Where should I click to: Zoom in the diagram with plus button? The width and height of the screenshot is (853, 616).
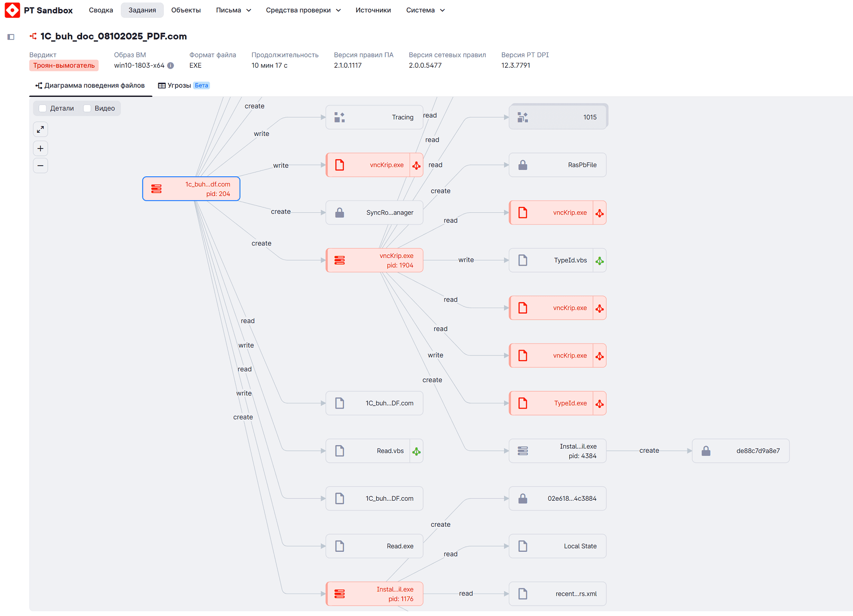40,149
